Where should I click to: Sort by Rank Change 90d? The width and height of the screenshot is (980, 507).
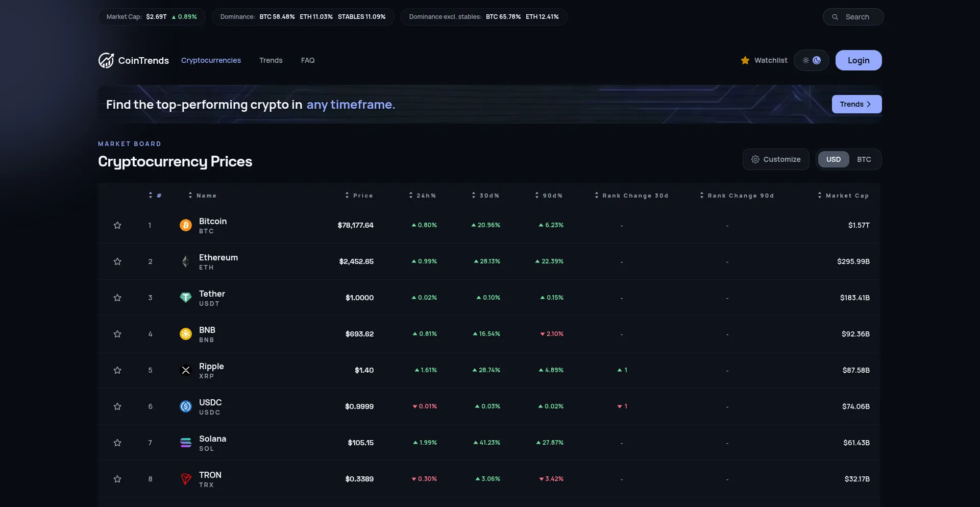[737, 196]
